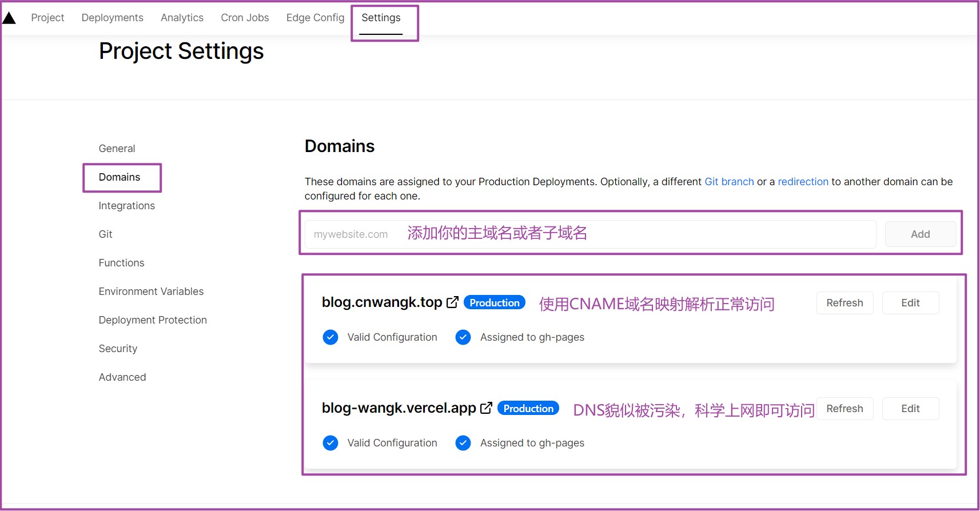Click Assigned to gh-pages checkmark for blog.cnwangk.top
Viewport: 980px width, 511px height.
click(463, 337)
